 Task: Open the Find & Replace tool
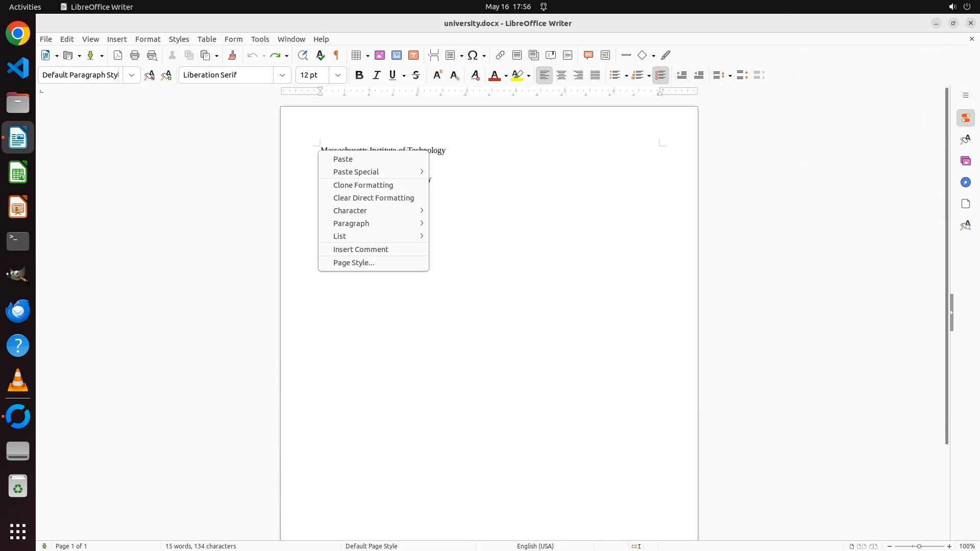[303, 56]
